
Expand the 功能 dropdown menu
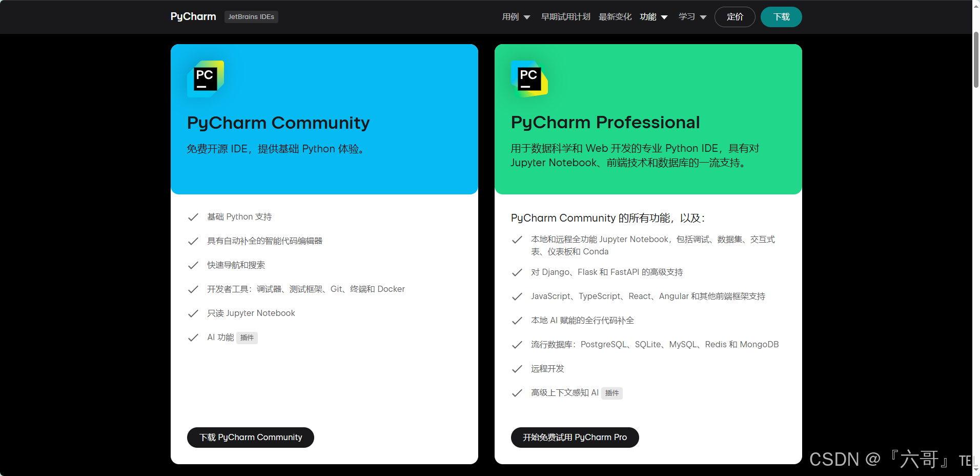click(x=654, y=17)
